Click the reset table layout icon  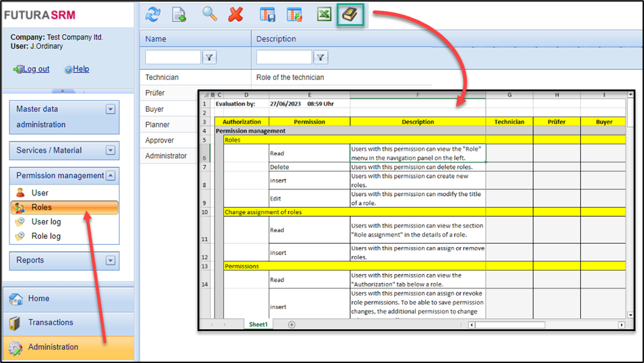294,14
